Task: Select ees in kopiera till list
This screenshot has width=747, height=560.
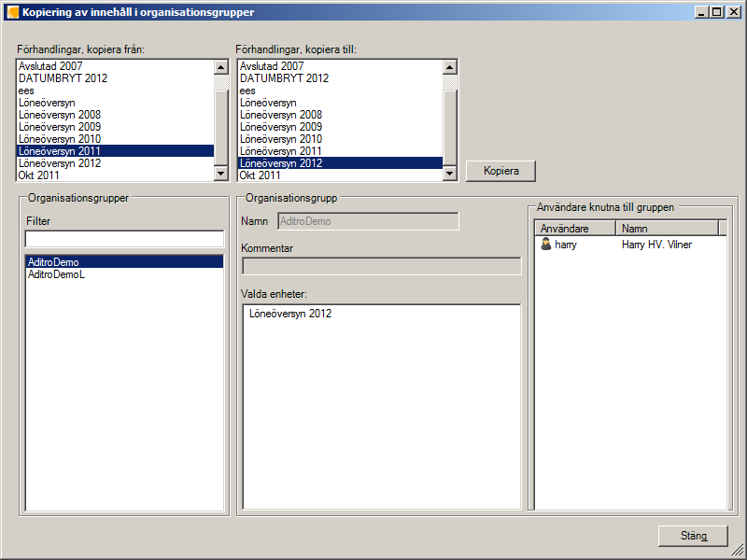Action: coord(340,91)
